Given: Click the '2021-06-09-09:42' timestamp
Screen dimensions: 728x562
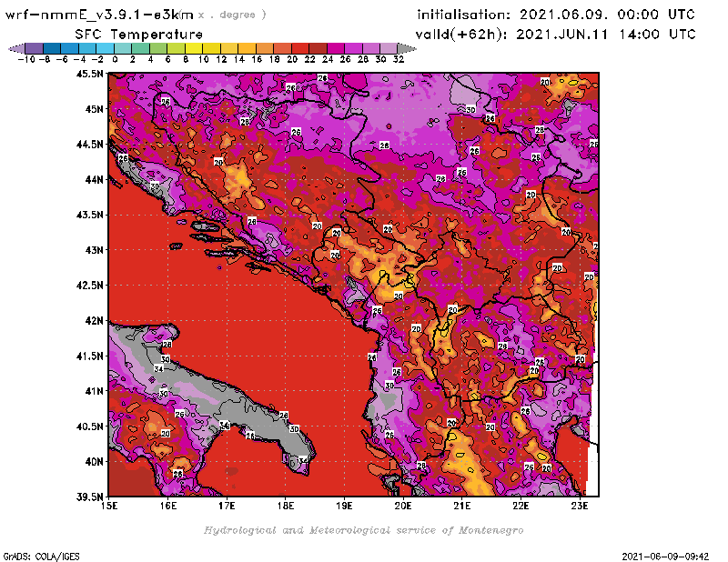Looking at the screenshot, I should (665, 557).
